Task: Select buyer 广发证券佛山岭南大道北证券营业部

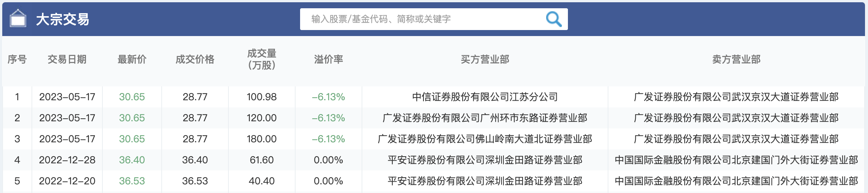Action: (485, 139)
